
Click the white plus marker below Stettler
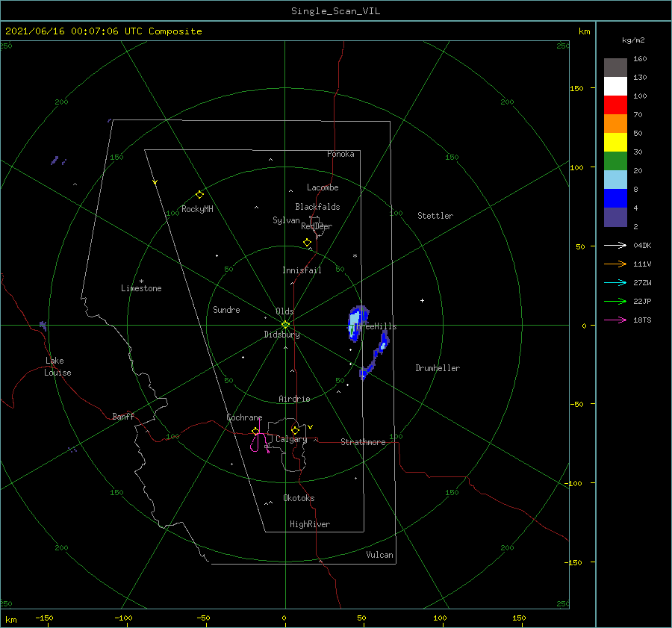[422, 300]
